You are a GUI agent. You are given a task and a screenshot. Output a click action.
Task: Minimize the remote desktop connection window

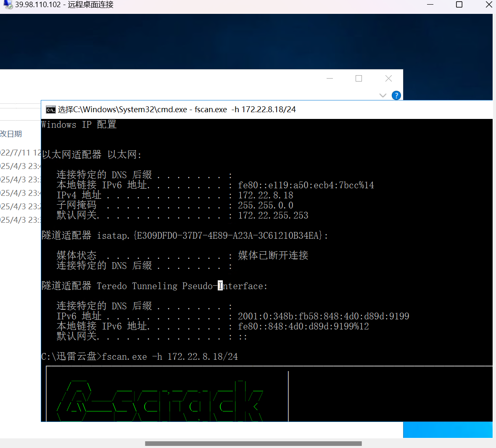(430, 5)
